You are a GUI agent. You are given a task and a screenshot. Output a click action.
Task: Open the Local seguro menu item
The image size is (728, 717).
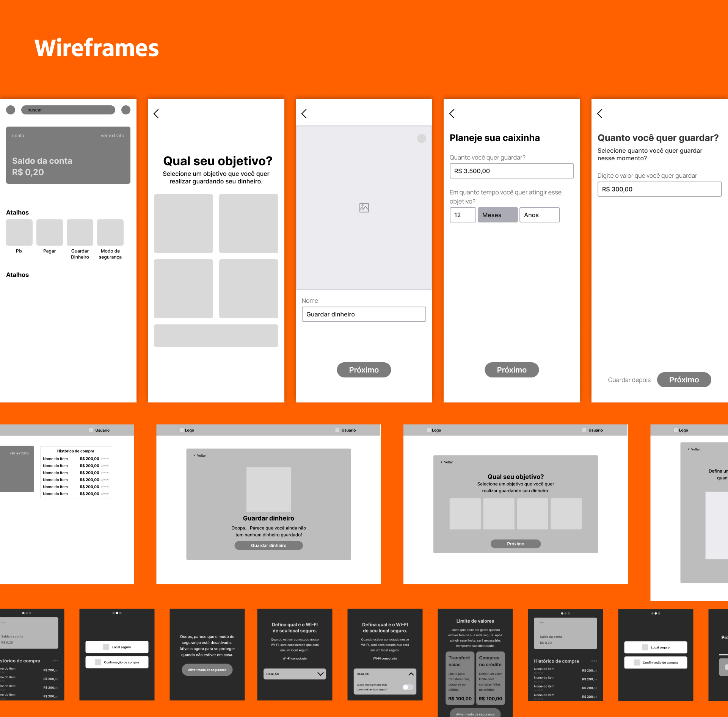pyautogui.click(x=117, y=647)
